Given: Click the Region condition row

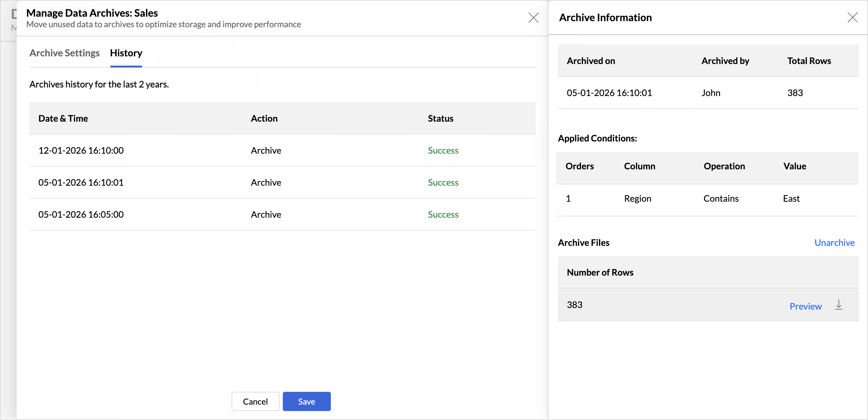Looking at the screenshot, I should pos(637,198).
